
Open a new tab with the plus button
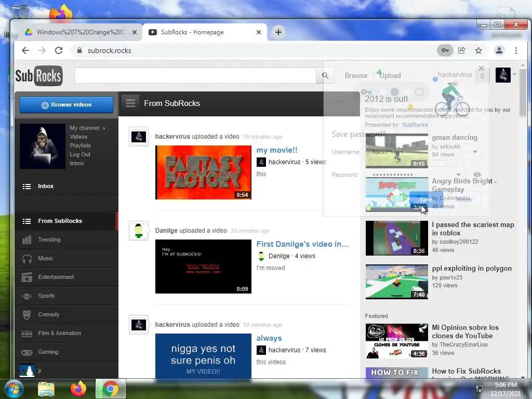point(278,32)
